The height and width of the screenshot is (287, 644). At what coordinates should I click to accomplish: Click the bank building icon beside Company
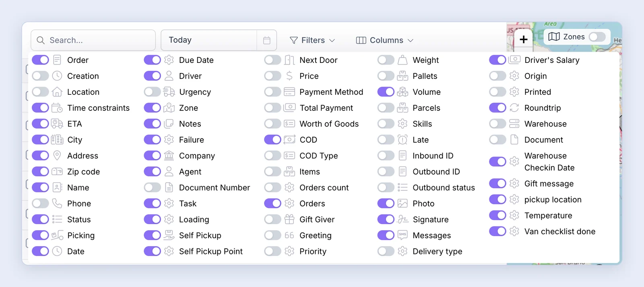(x=169, y=156)
